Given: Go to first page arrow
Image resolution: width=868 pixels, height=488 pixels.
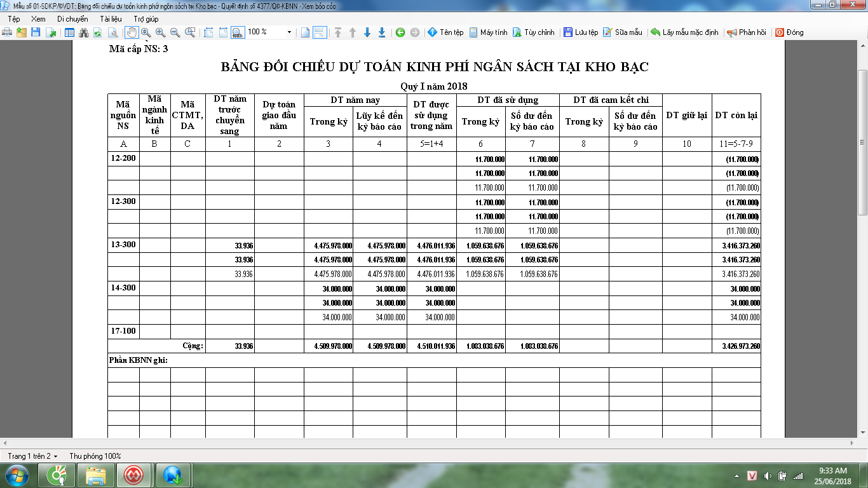Looking at the screenshot, I should tap(338, 32).
